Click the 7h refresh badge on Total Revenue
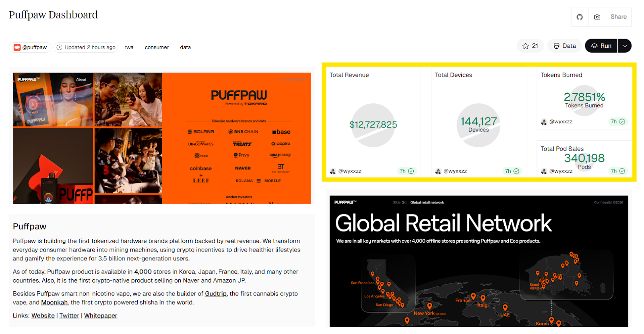The width and height of the screenshot is (644, 334). (x=407, y=171)
